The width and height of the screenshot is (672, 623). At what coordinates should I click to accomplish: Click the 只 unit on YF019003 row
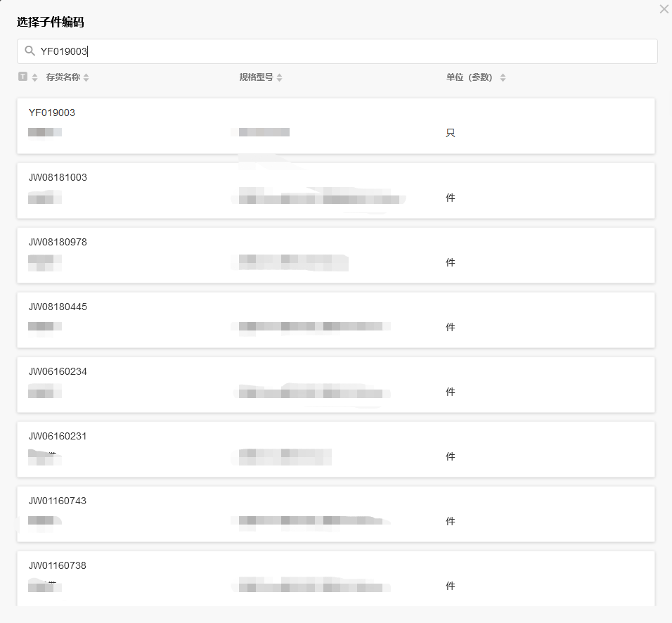pyautogui.click(x=451, y=133)
